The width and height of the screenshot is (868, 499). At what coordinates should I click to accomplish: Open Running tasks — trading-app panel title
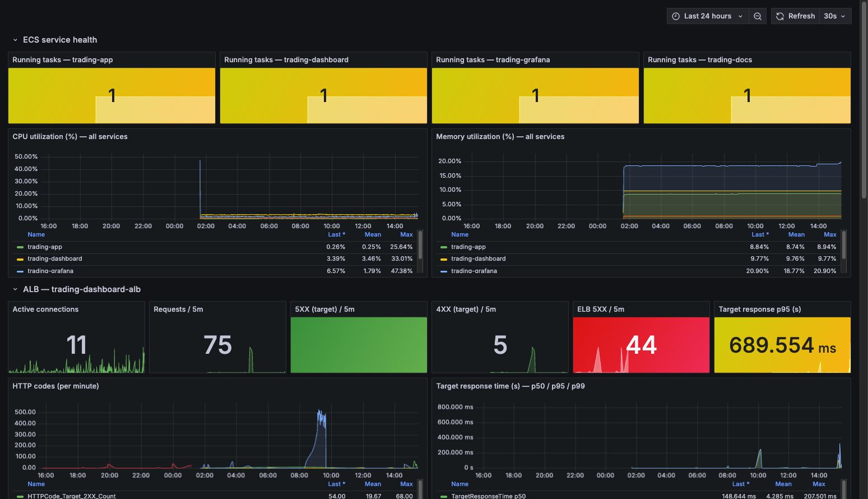tap(63, 60)
